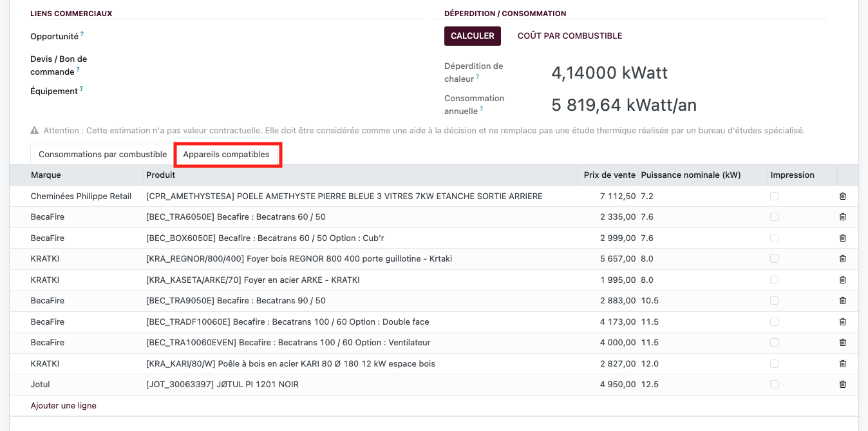Sort by the Produit column header

click(x=361, y=175)
